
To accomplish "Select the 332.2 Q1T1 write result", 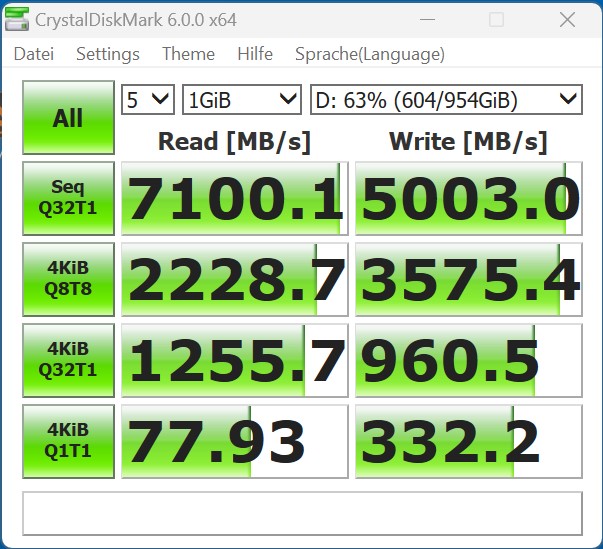I will point(469,441).
